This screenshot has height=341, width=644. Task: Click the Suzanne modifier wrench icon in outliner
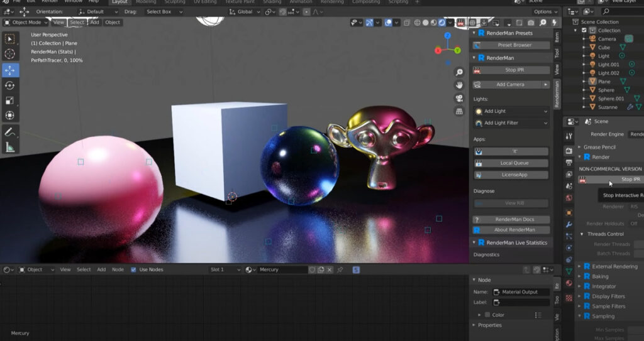(630, 107)
